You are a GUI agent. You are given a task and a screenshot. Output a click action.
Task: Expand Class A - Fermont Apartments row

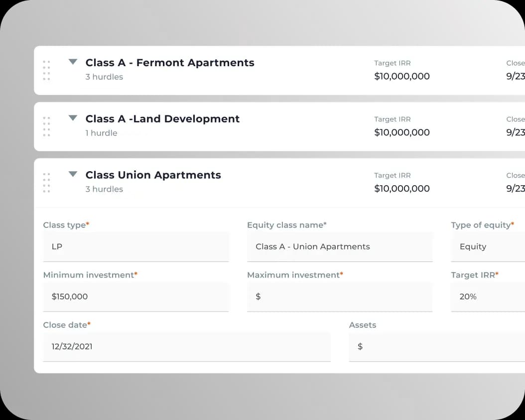coord(73,62)
